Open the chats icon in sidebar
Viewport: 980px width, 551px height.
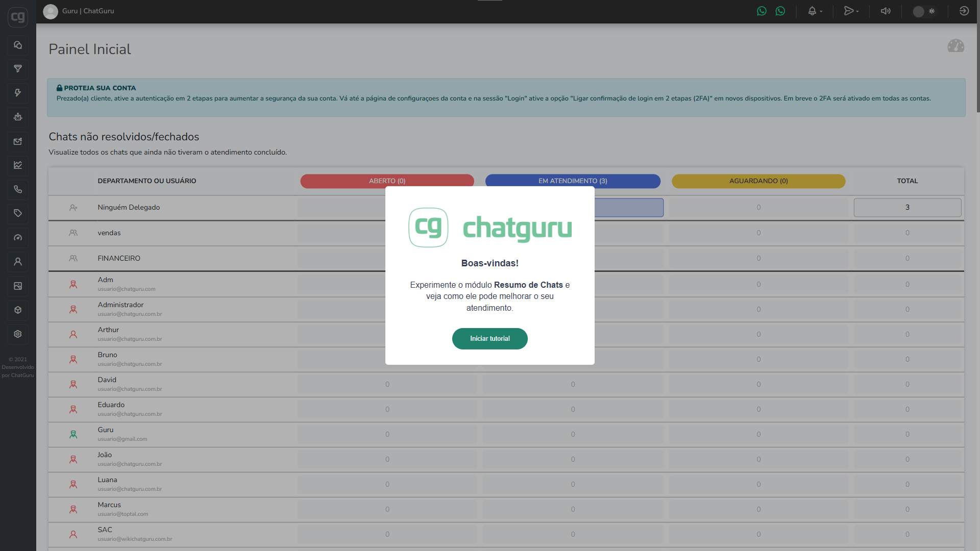pyautogui.click(x=18, y=45)
